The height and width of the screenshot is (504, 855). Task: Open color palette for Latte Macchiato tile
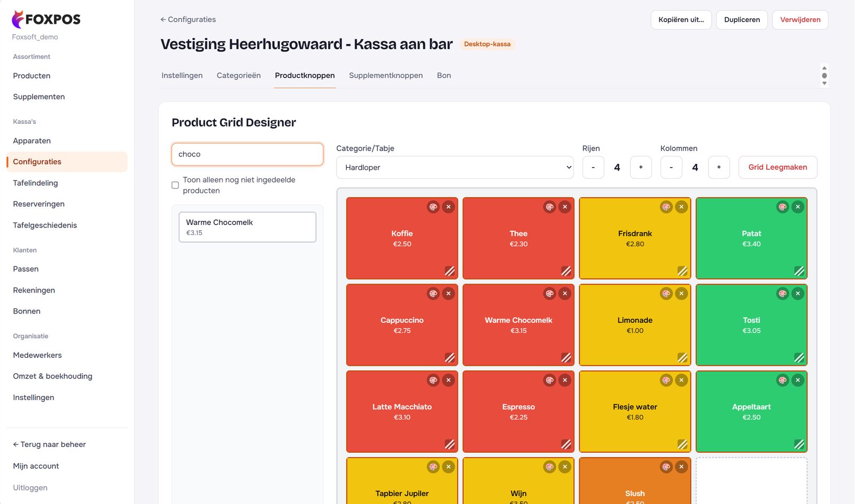433,380
